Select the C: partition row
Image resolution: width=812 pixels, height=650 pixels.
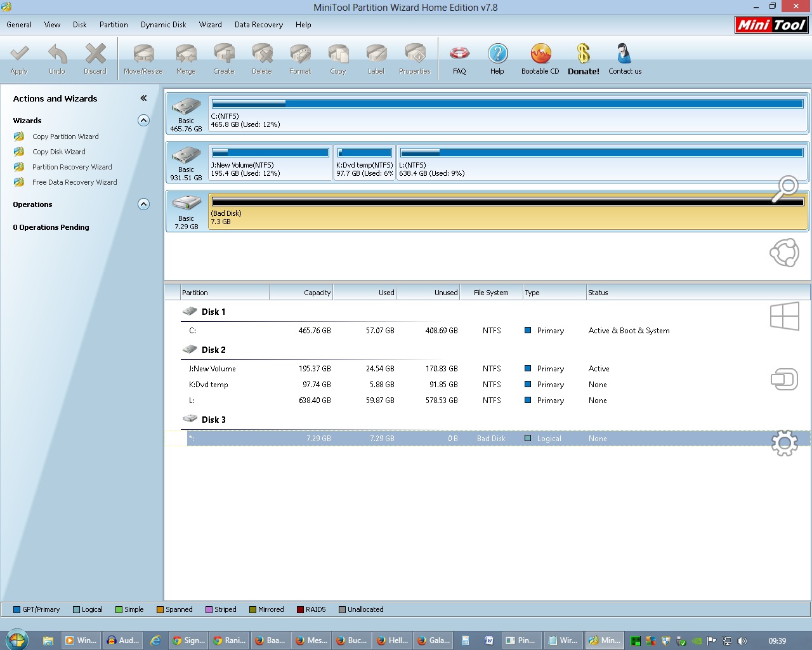click(x=487, y=331)
